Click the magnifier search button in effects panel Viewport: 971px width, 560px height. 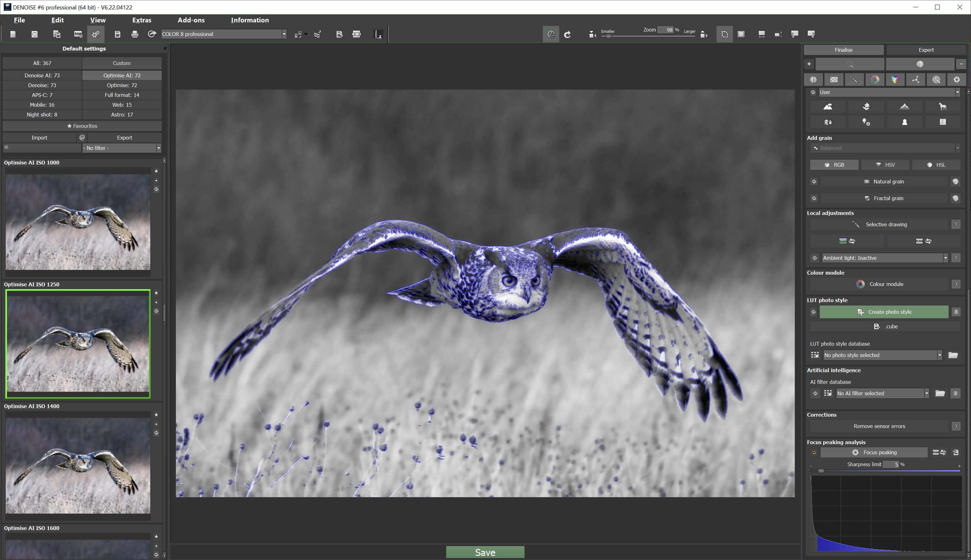(x=850, y=64)
